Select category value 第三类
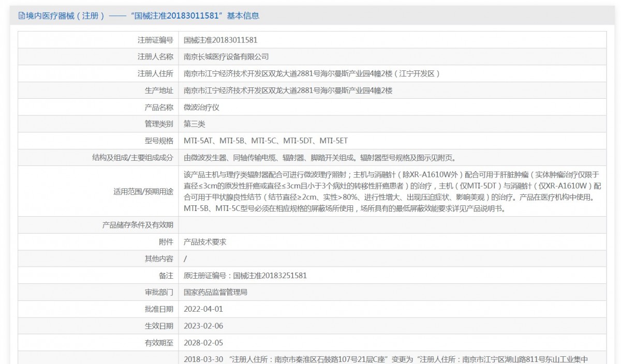This screenshot has height=364, width=621. click(x=195, y=124)
